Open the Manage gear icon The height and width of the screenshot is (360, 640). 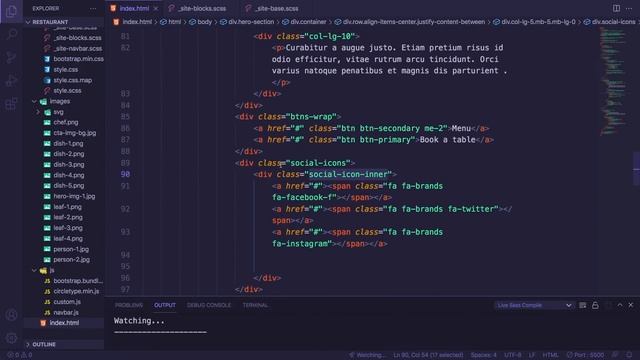point(11,338)
